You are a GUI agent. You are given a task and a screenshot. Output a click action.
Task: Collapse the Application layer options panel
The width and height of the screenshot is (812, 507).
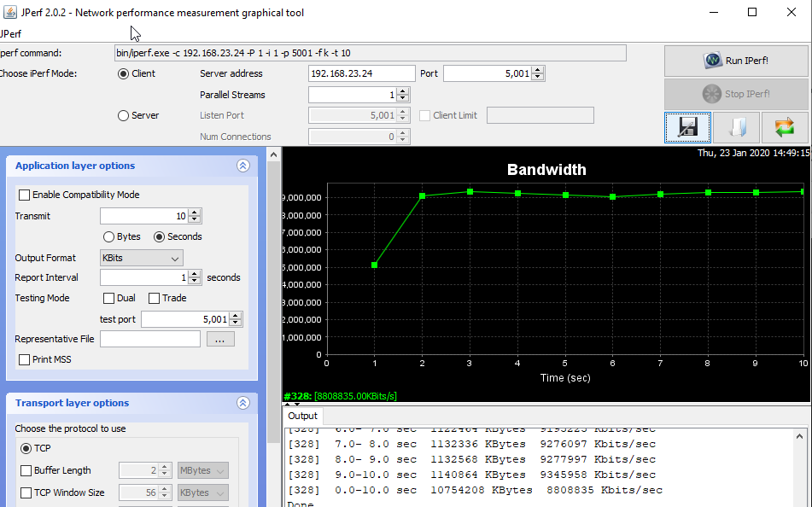coord(242,166)
